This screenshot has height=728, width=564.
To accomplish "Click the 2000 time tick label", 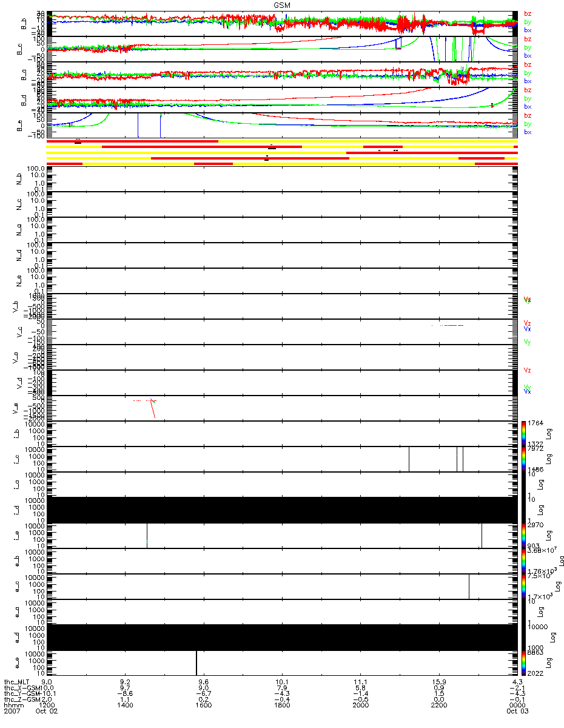I will coord(360,705).
